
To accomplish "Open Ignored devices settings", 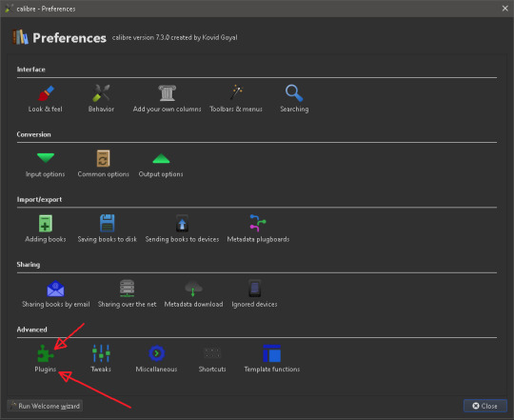I will 254,294.
